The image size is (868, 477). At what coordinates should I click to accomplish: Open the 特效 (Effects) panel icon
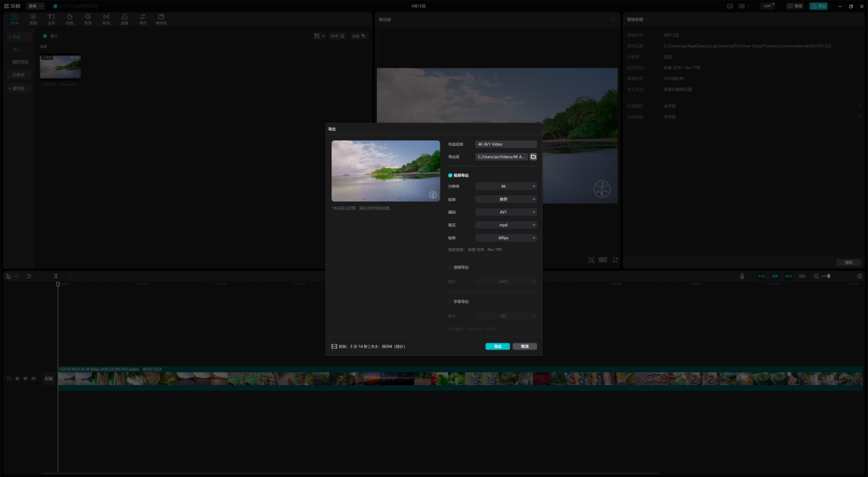click(x=88, y=19)
